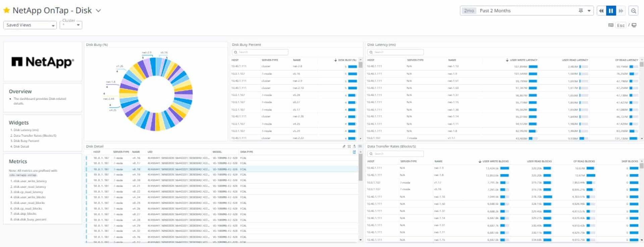Open the Saved Views dropdown
The image size is (644, 247).
pos(30,25)
